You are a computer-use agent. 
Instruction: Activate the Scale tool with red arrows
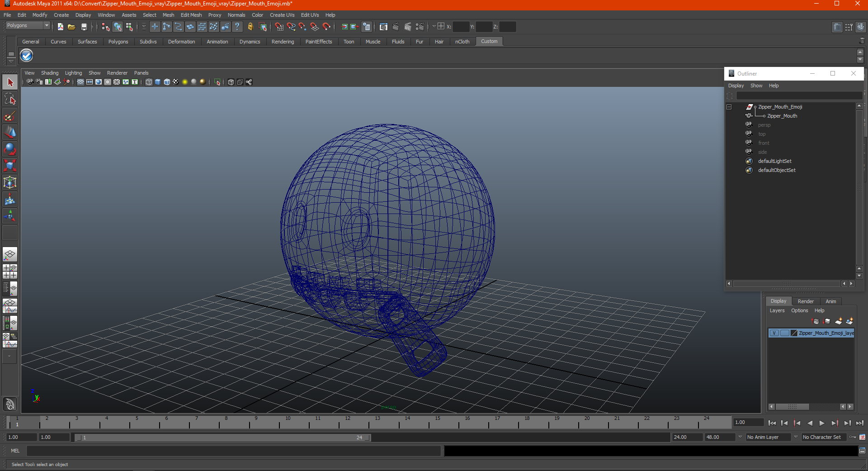10,166
